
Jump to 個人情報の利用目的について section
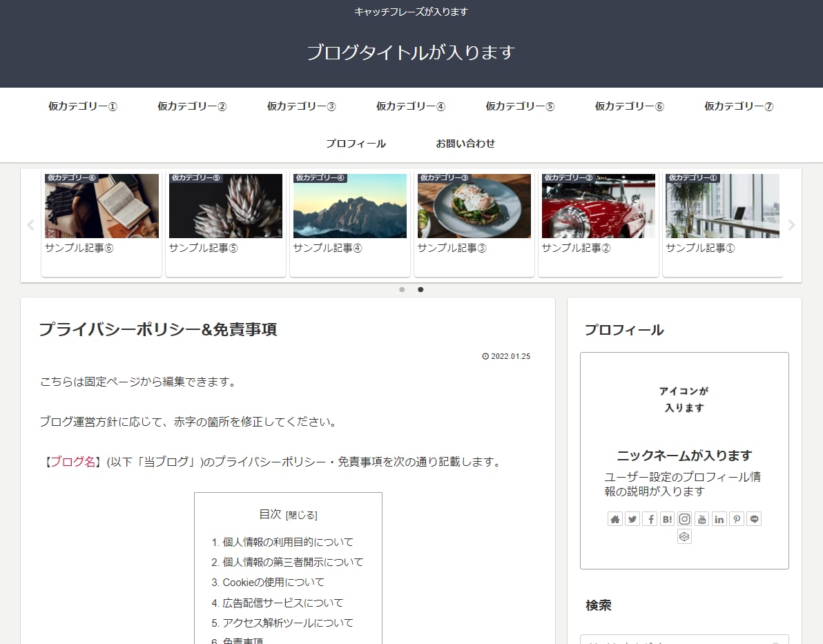point(288,542)
